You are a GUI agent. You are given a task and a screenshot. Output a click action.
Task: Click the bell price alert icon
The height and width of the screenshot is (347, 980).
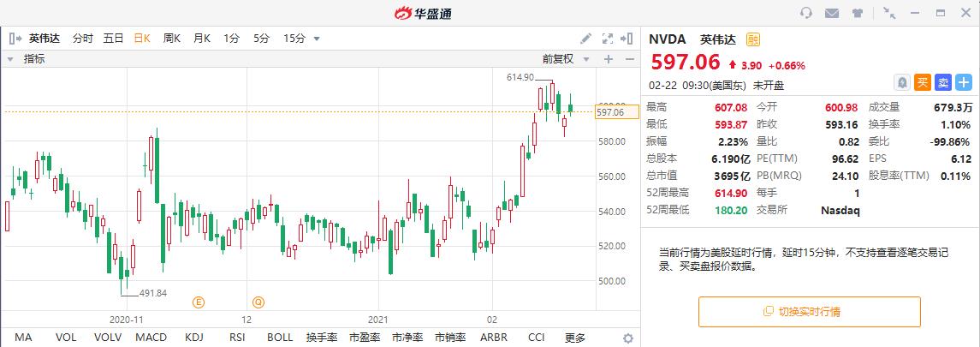(x=901, y=82)
